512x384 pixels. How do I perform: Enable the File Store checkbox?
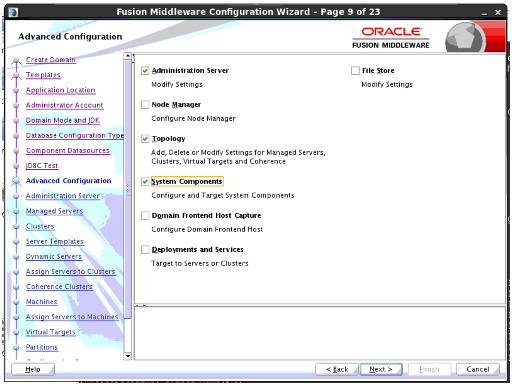point(355,71)
